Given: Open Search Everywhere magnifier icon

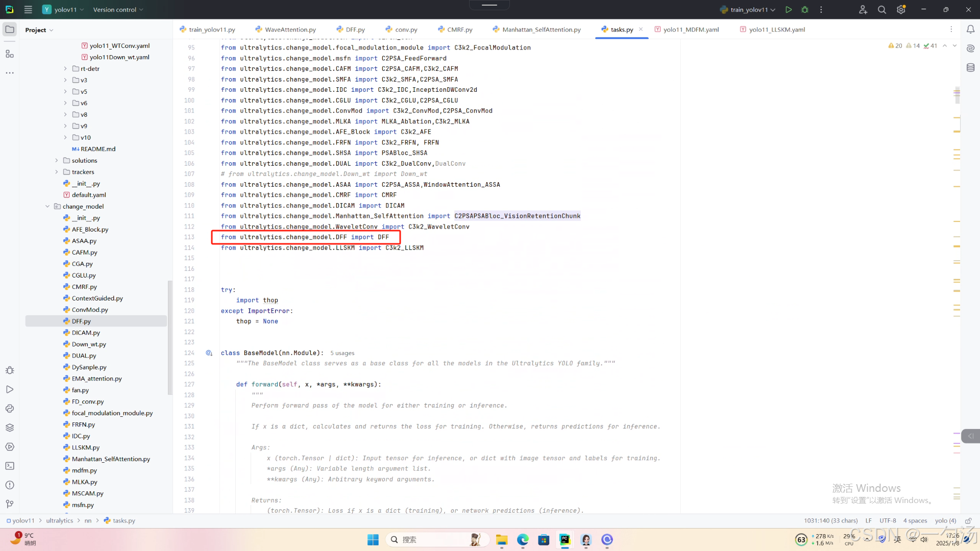Looking at the screenshot, I should click(881, 10).
